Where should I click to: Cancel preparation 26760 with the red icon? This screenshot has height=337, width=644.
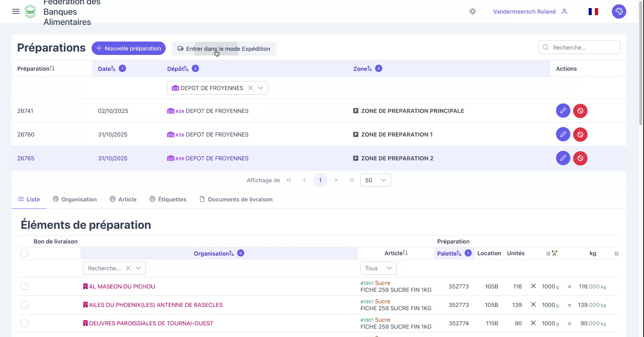click(x=581, y=134)
